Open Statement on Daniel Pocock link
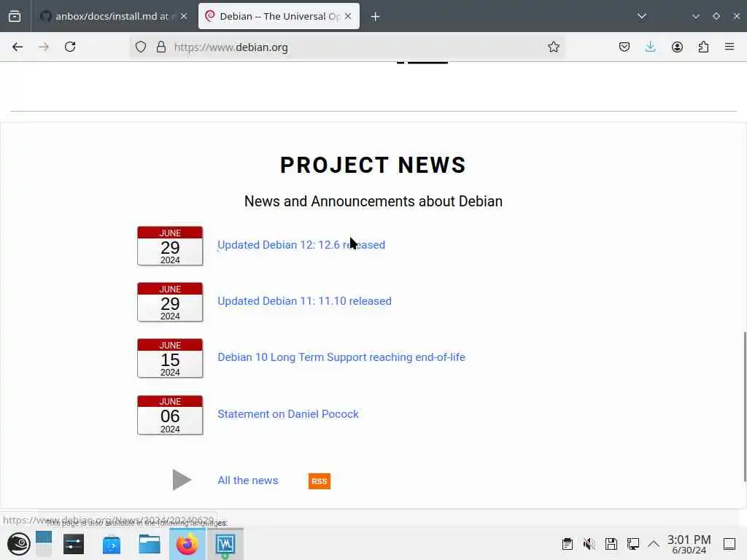This screenshot has width=747, height=560. click(287, 414)
